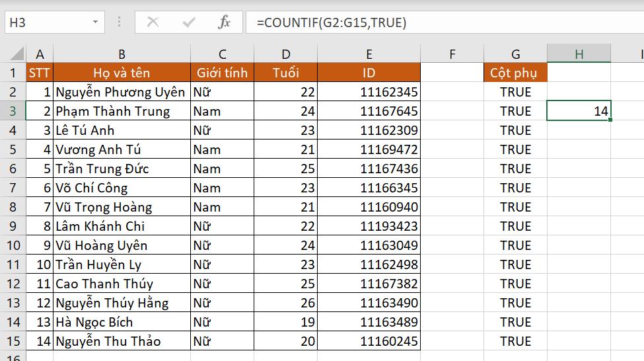Image resolution: width=644 pixels, height=361 pixels.
Task: Click the 'ID' header cell
Action: 369,72
